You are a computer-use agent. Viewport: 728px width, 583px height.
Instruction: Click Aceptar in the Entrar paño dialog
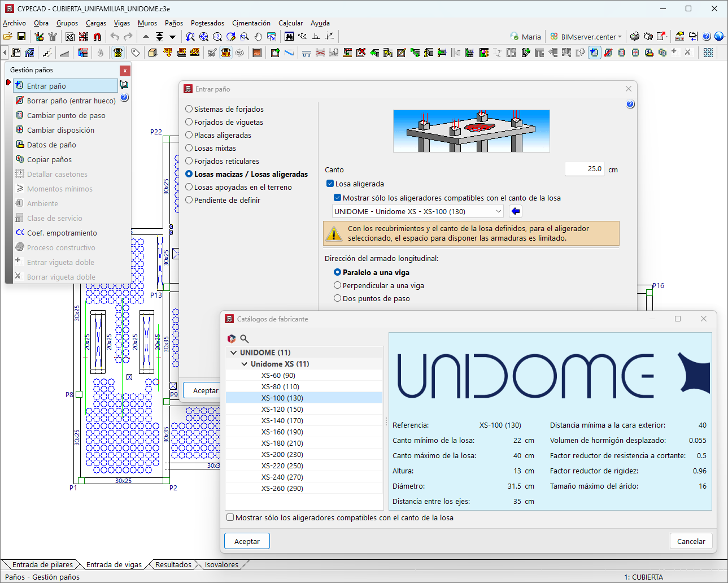tap(202, 390)
